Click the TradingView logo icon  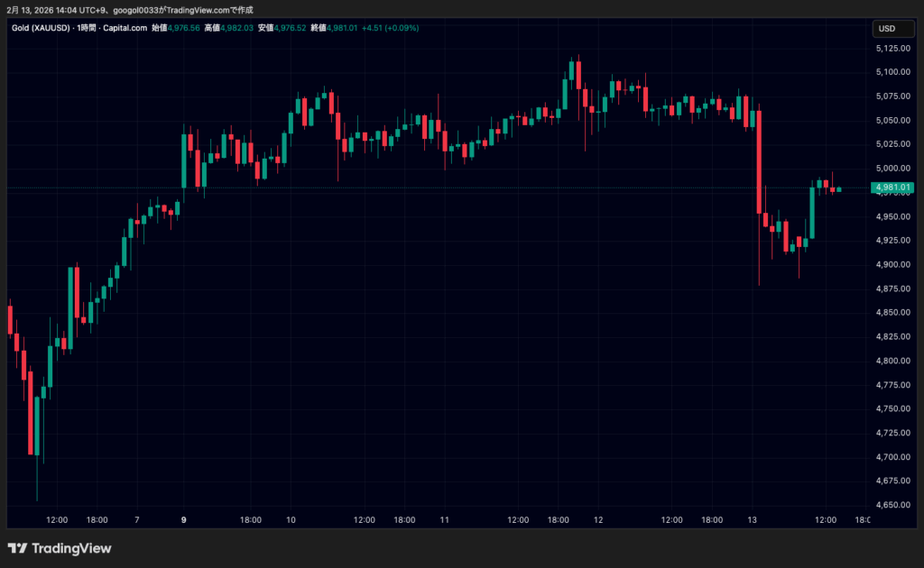coord(17,548)
